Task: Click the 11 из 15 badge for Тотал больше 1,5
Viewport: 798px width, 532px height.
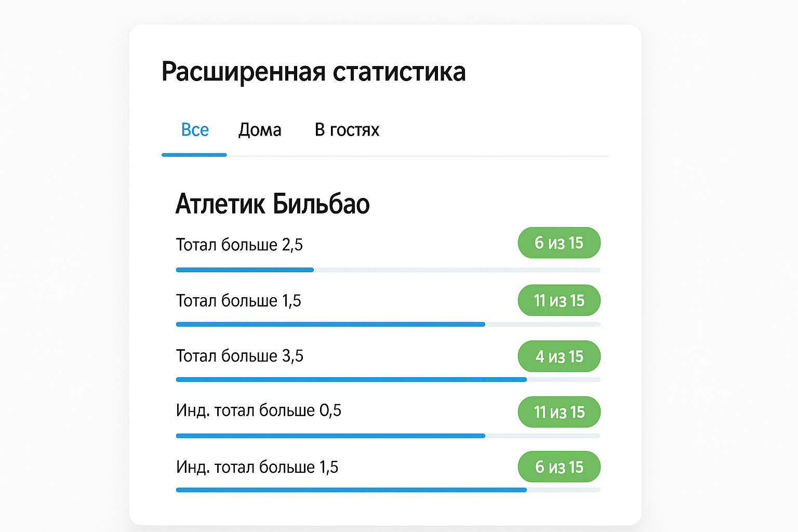Action: [x=559, y=300]
